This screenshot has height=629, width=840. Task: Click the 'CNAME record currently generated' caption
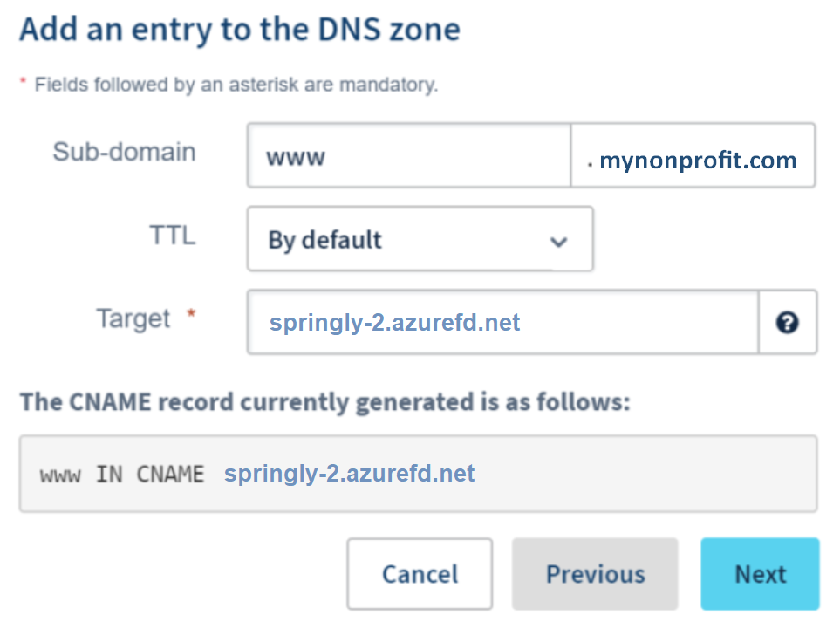click(324, 402)
